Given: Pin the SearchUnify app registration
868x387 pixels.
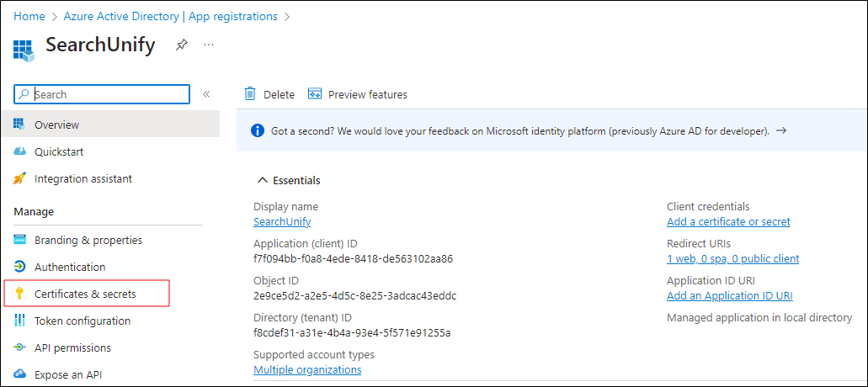Looking at the screenshot, I should click(181, 45).
